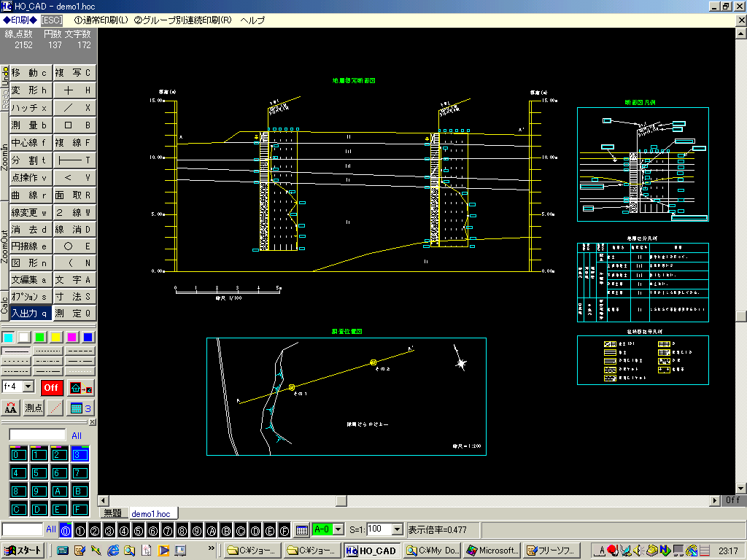Select the 移動 (move) tool button
This screenshot has width=747, height=560.
click(x=31, y=73)
